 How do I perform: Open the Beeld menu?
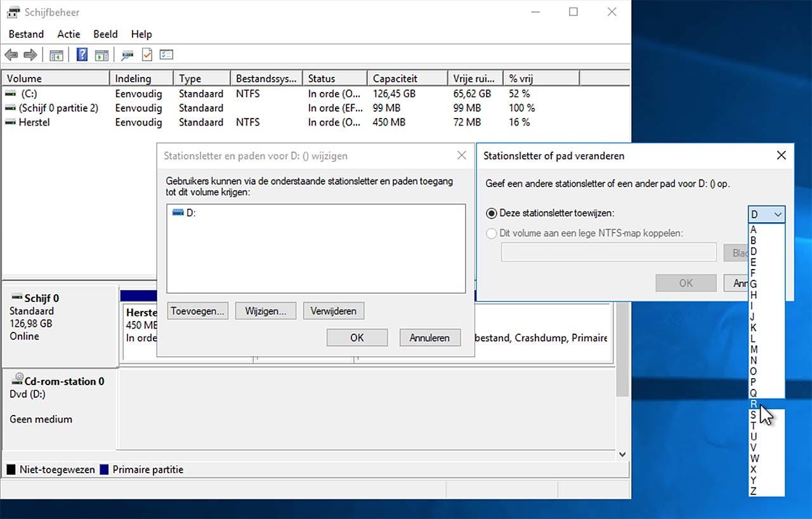click(x=105, y=34)
